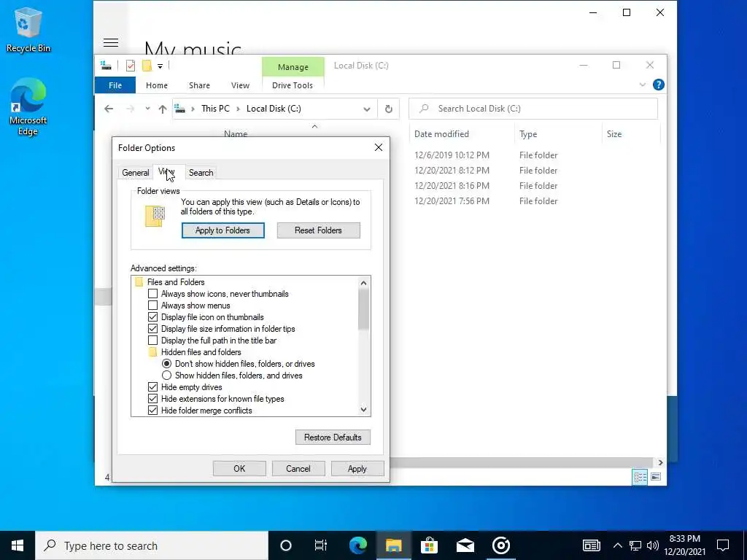Open the News and interests taskbar icon

click(591, 545)
